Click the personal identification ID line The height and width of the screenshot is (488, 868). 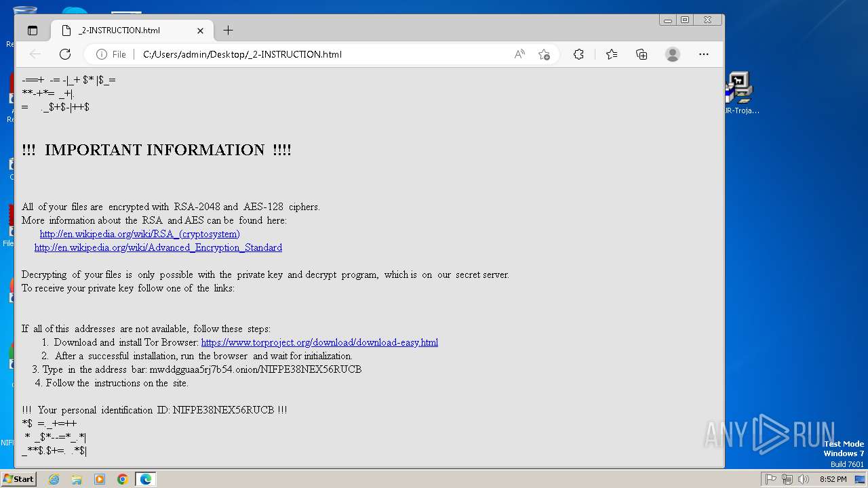pyautogui.click(x=155, y=410)
